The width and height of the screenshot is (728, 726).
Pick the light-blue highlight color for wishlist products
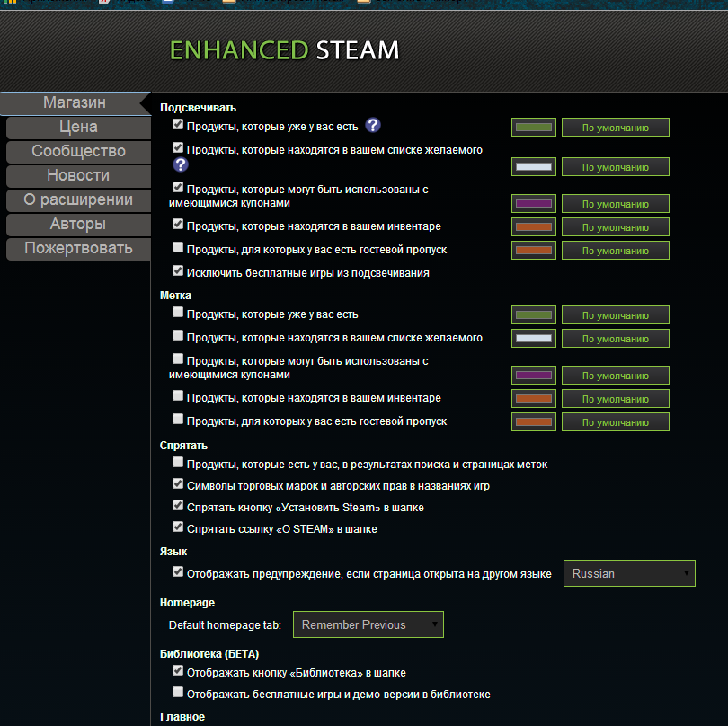(x=534, y=166)
